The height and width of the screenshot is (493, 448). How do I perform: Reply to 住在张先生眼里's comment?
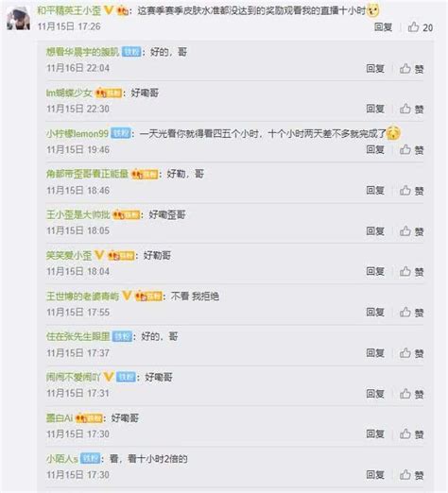pos(375,353)
